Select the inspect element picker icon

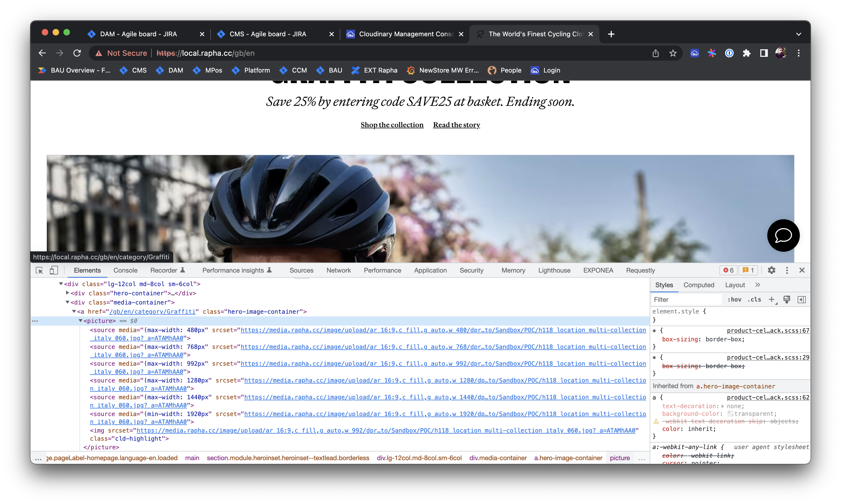pos(39,270)
